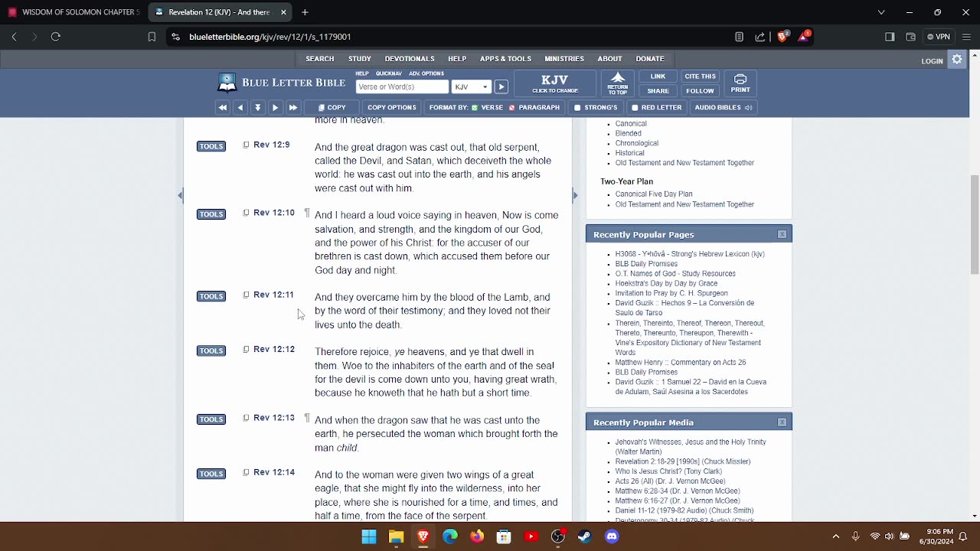
Task: Click the FOLLOW button
Action: [700, 91]
